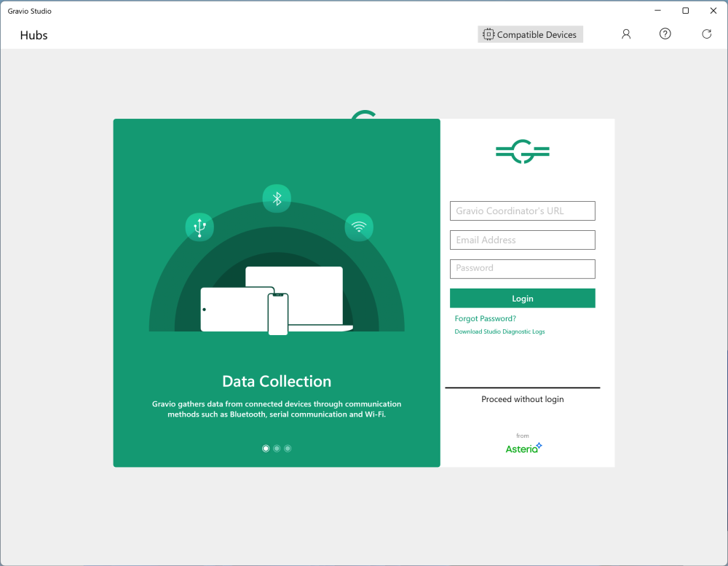Maximize the Gravio Studio window
Screen dimensions: 728x566
tap(685, 11)
